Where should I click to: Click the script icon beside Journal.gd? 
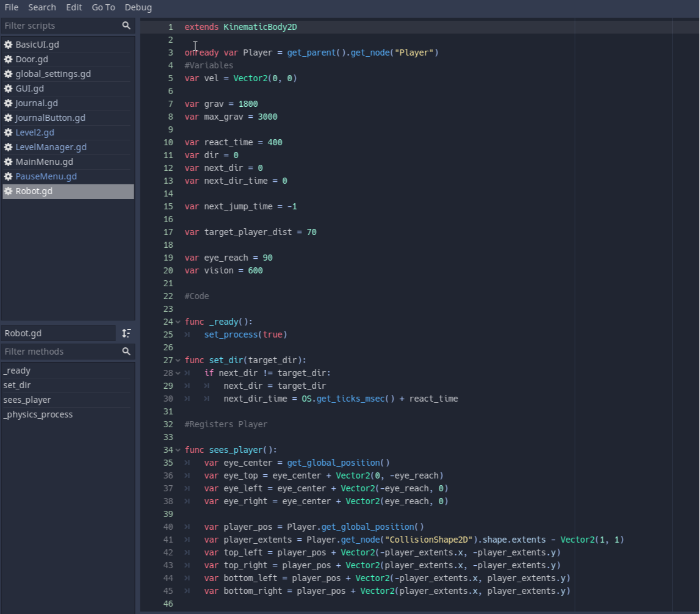click(8, 103)
